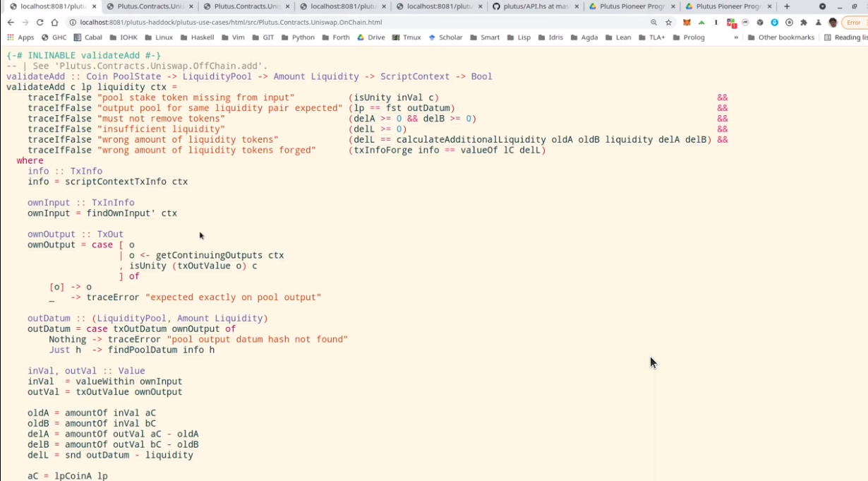Expand the Haskell bookmarks folder

pyautogui.click(x=197, y=37)
